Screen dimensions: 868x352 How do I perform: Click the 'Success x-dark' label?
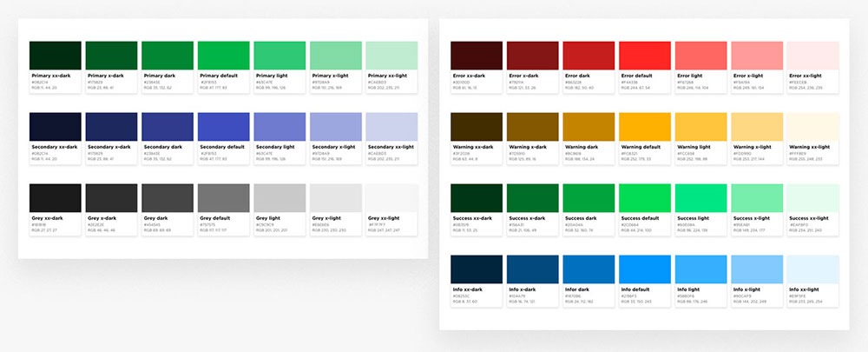pos(528,218)
